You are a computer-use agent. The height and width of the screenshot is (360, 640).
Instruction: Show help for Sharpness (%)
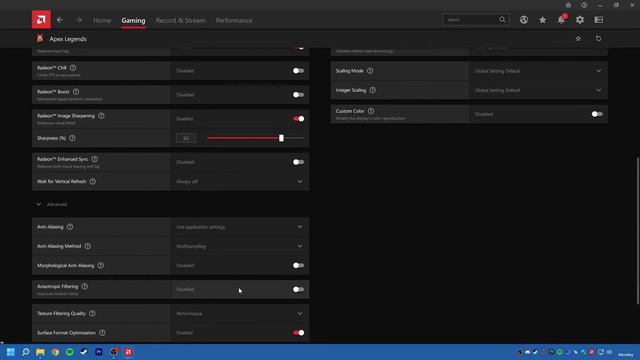coord(72,138)
